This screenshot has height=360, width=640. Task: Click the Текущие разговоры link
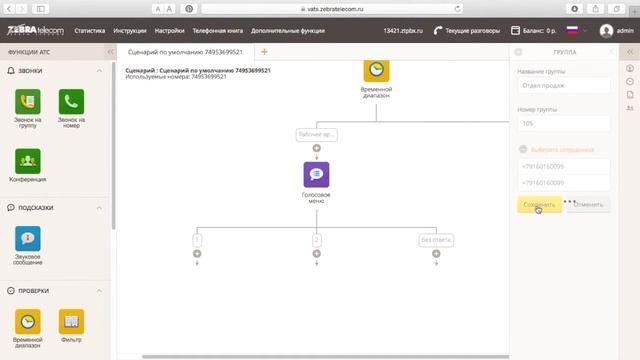pyautogui.click(x=472, y=31)
